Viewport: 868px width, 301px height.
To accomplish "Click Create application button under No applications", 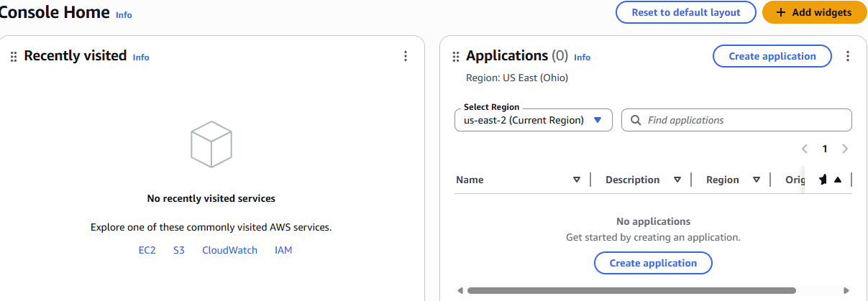I will 653,263.
